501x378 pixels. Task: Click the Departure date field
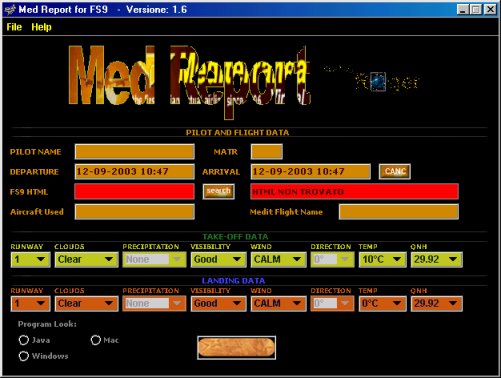point(135,172)
